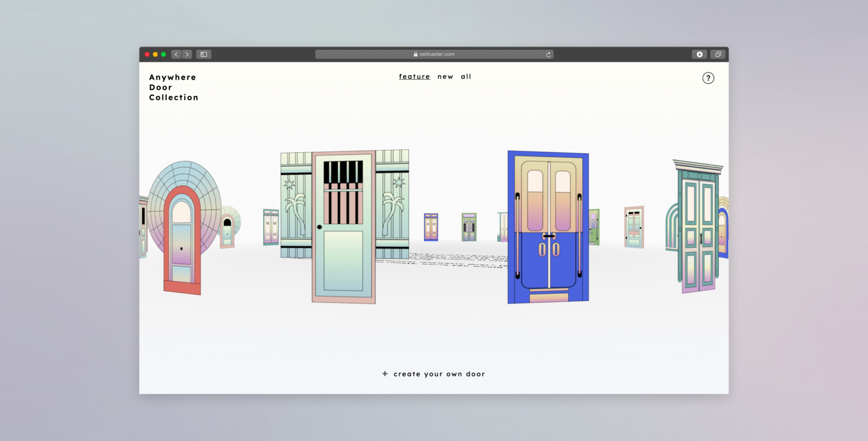This screenshot has height=441, width=868.
Task: Open the browser downloads icon
Action: pos(699,54)
